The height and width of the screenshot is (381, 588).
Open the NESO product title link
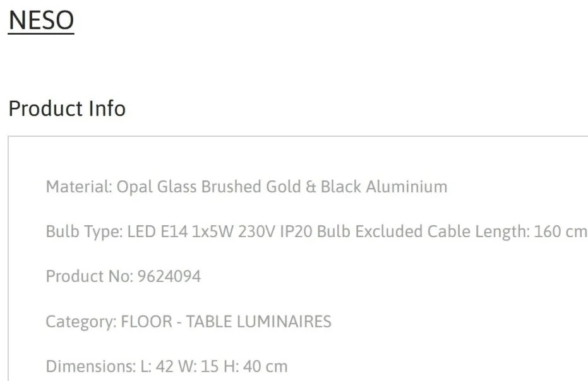41,20
